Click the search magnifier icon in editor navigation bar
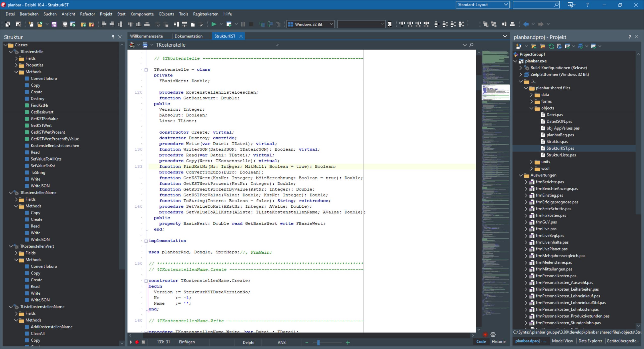644x349 pixels. 471,45
